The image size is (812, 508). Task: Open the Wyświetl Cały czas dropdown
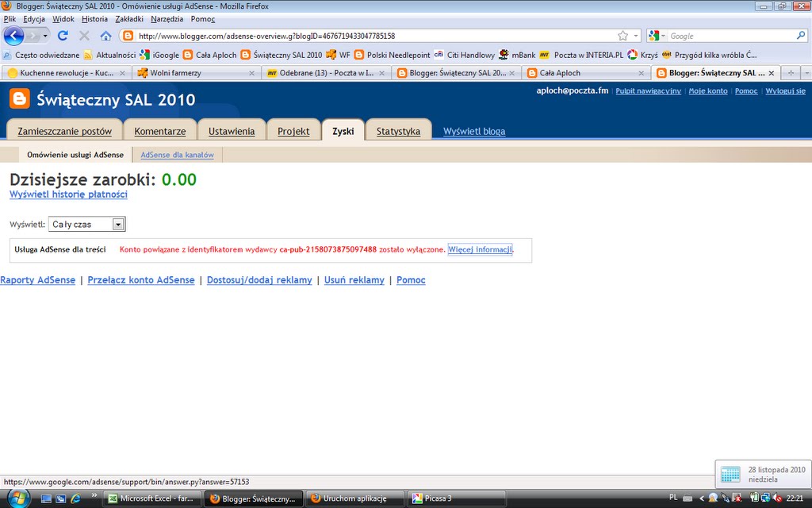click(87, 224)
